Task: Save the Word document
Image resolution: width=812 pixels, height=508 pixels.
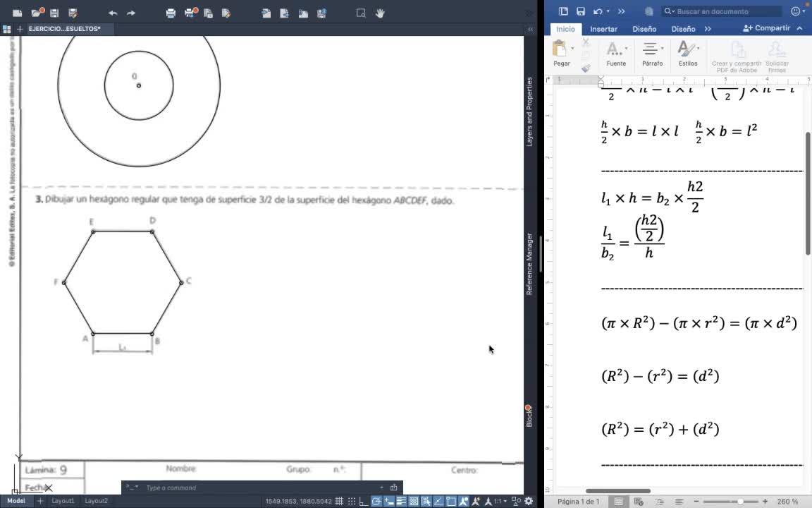Action: [581, 11]
